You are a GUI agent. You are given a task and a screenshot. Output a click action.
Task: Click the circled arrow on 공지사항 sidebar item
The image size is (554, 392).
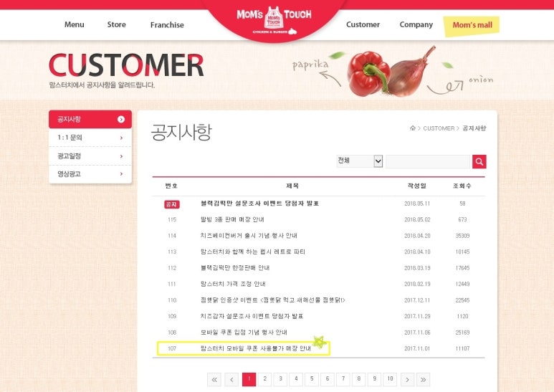coord(121,120)
